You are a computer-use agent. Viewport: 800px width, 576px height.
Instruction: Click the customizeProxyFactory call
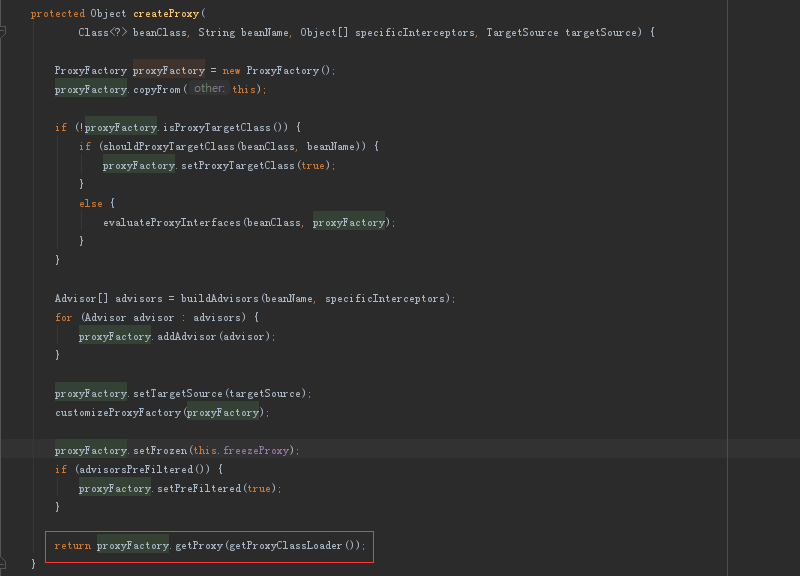pyautogui.click(x=118, y=413)
